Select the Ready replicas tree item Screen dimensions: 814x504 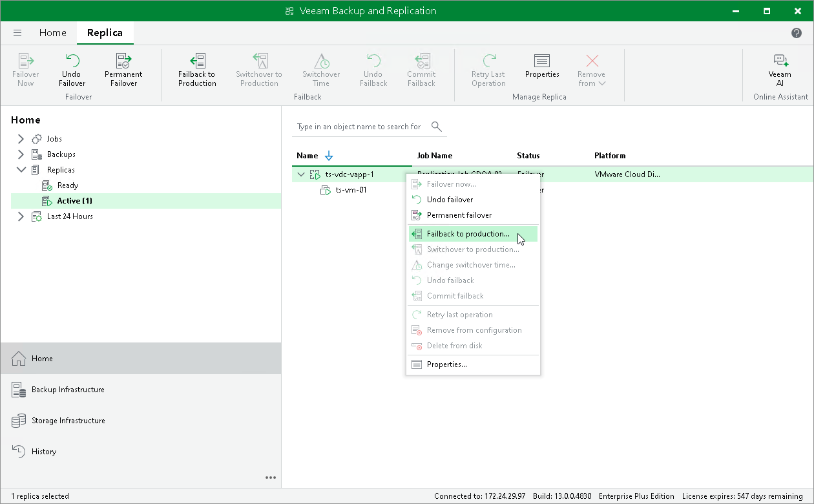coord(67,185)
